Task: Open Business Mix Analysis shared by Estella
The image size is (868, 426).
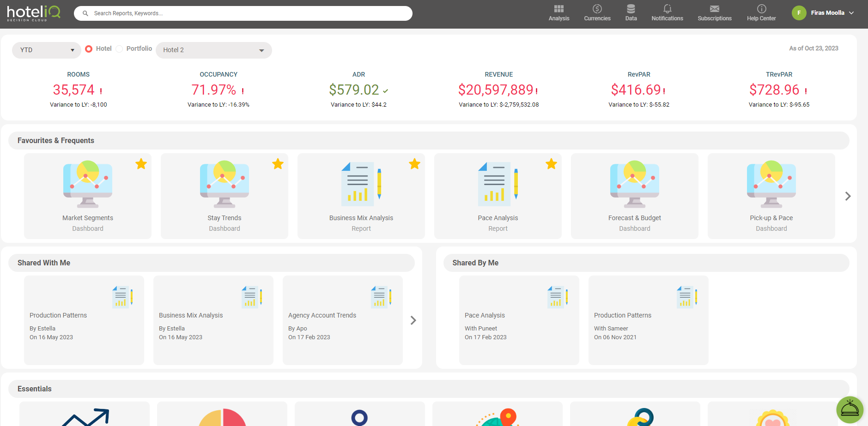Action: tap(213, 320)
